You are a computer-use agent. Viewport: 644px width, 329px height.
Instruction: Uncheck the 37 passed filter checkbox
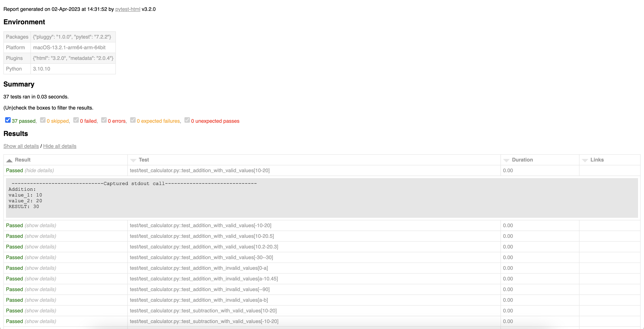coord(8,120)
